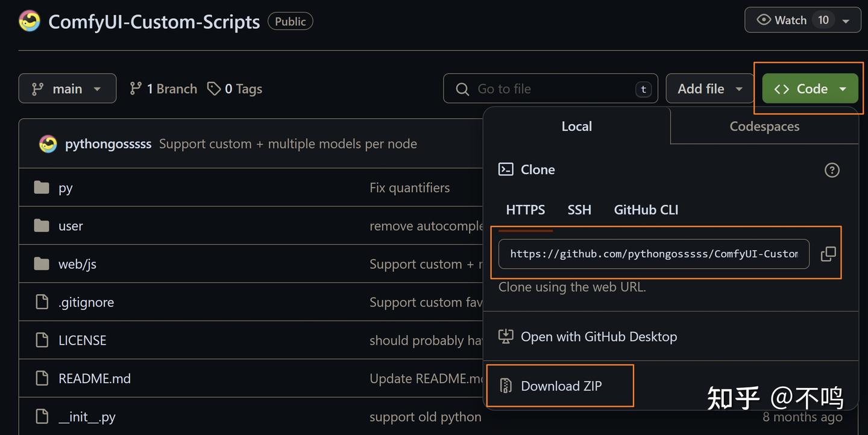Click the repository owner avatar beside the title

click(x=30, y=22)
